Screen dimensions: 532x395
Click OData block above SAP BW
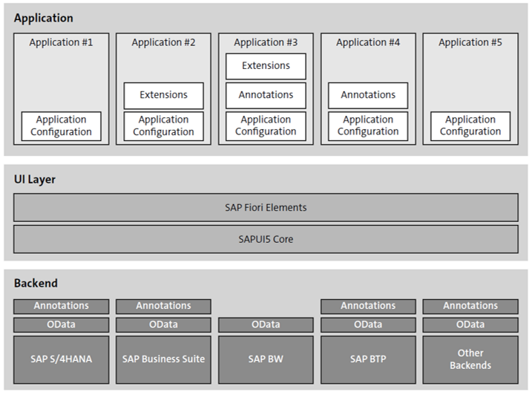[x=266, y=325]
